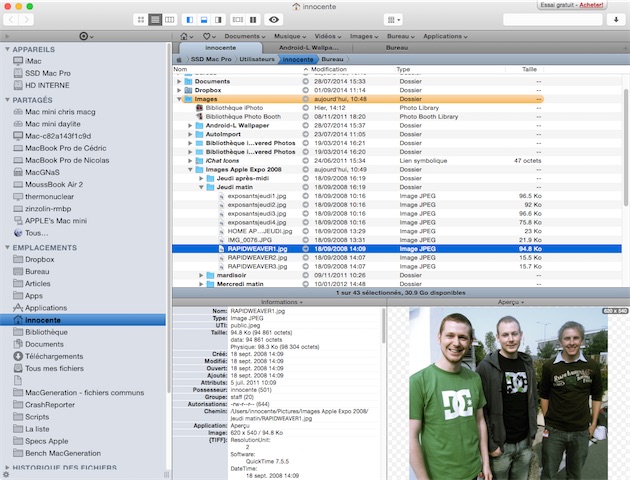Switch to the Android-L Wallpa... tab

[308, 48]
